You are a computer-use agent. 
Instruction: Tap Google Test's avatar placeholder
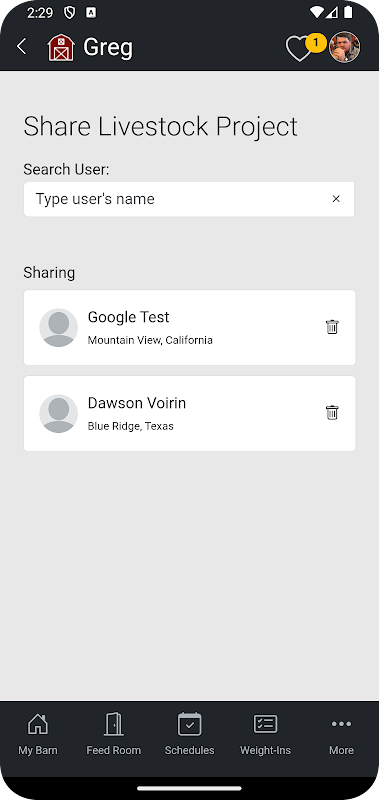[x=59, y=328]
